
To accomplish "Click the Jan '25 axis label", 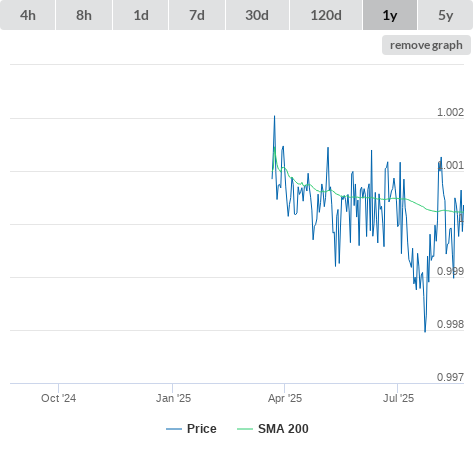I will tap(173, 398).
